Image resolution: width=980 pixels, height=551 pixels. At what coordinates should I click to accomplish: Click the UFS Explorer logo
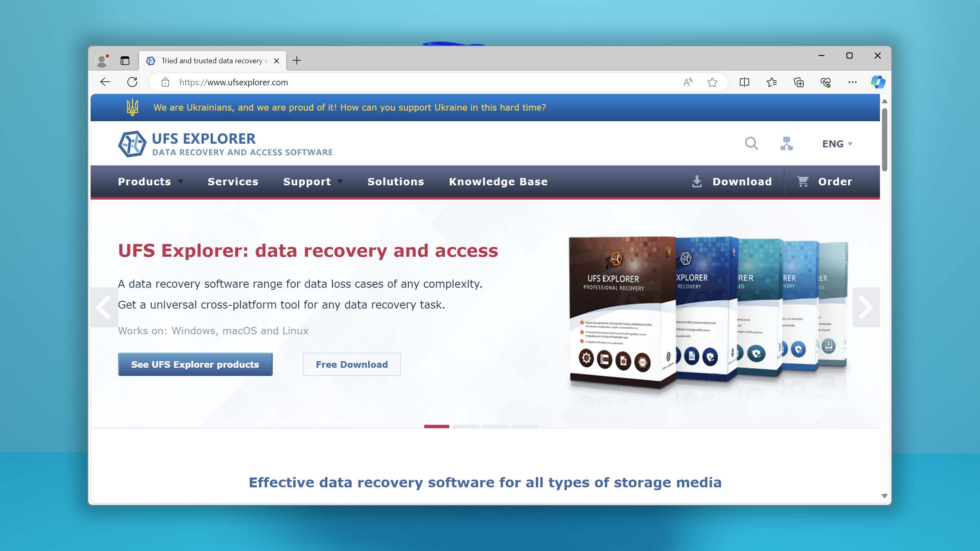point(225,144)
